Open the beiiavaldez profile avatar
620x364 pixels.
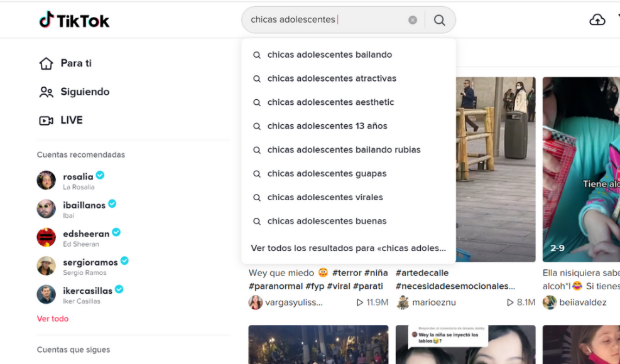pos(550,302)
